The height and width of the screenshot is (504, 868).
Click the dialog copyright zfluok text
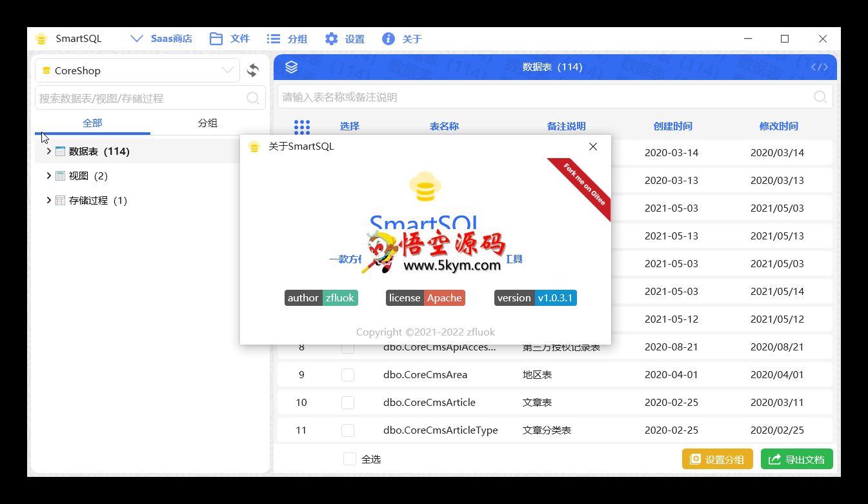click(x=425, y=332)
